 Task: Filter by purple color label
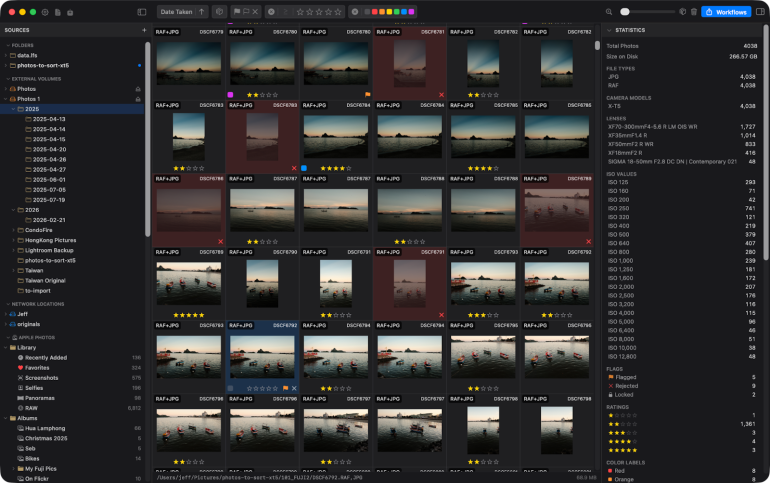tap(412, 12)
